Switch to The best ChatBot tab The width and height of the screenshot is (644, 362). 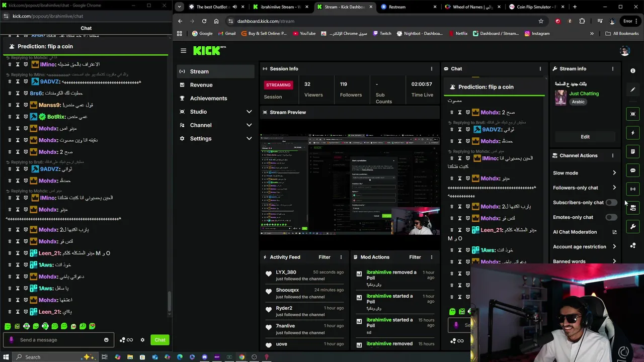[x=216, y=7]
